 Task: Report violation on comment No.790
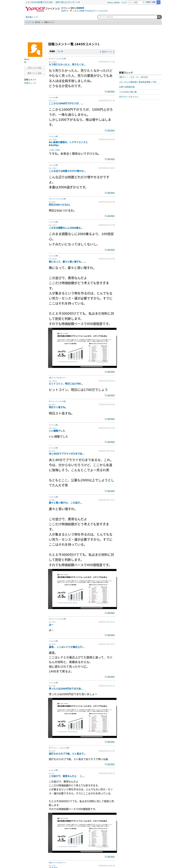110,635
